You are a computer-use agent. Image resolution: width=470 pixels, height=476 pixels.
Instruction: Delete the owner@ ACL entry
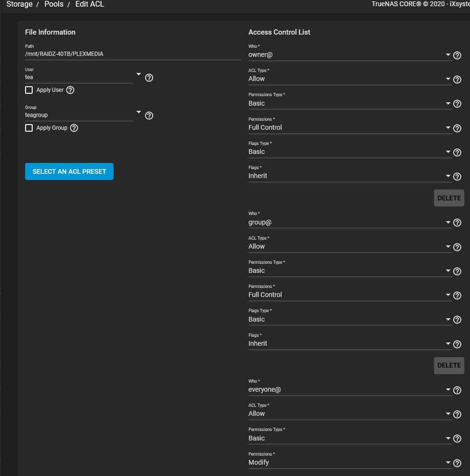[449, 198]
